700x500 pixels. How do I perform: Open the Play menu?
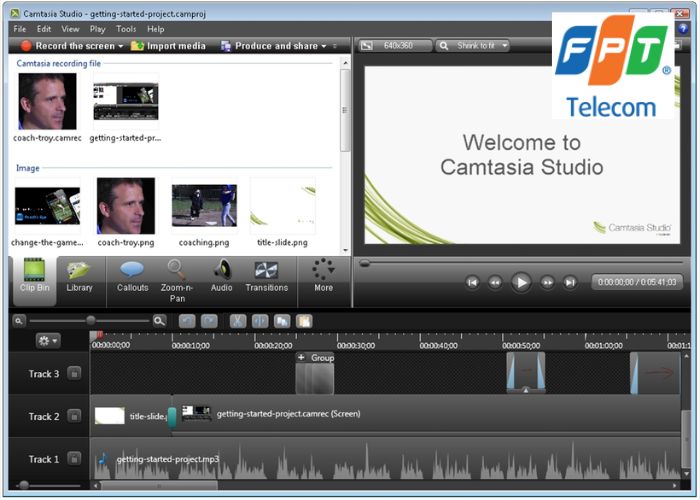pos(98,29)
